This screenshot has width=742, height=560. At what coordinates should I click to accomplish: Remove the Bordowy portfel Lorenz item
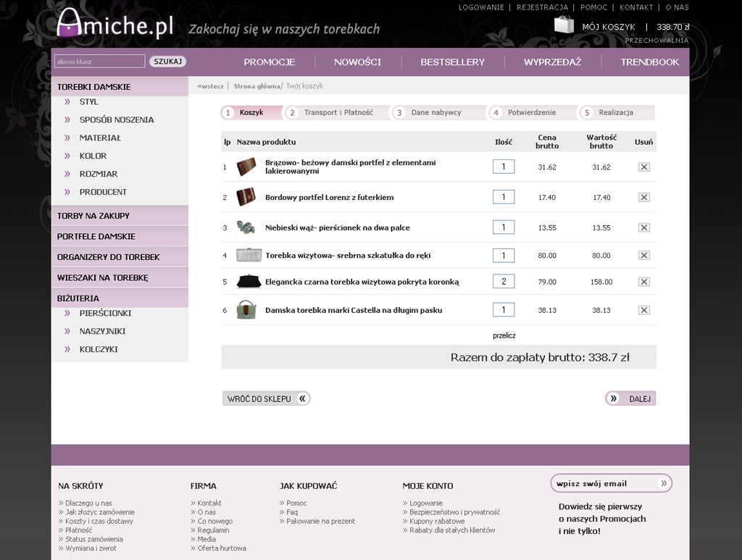point(643,197)
